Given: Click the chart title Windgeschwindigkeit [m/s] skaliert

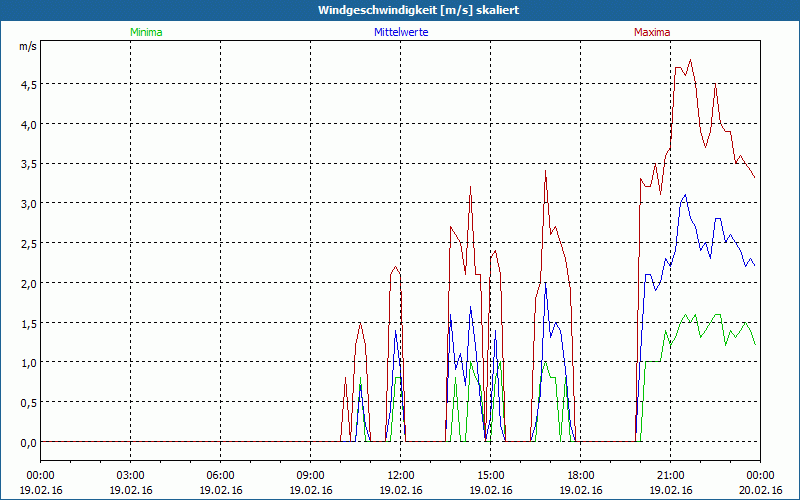Looking at the screenshot, I should pos(418,10).
